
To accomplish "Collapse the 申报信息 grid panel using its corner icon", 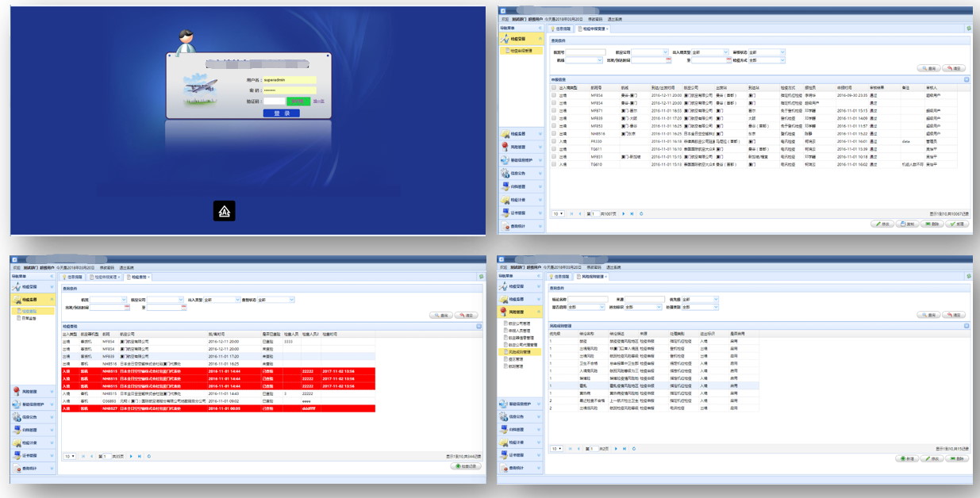I will pyautogui.click(x=966, y=79).
